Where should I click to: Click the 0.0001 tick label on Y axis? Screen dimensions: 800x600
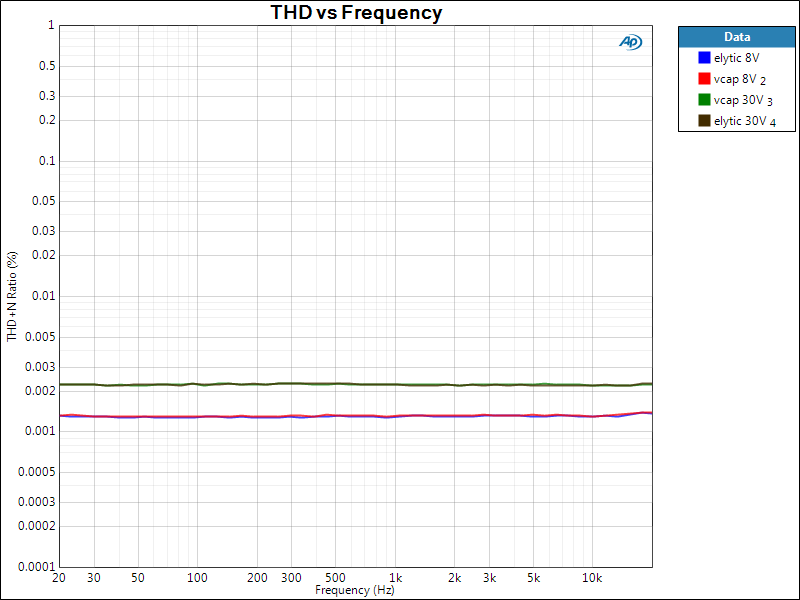[37, 566]
